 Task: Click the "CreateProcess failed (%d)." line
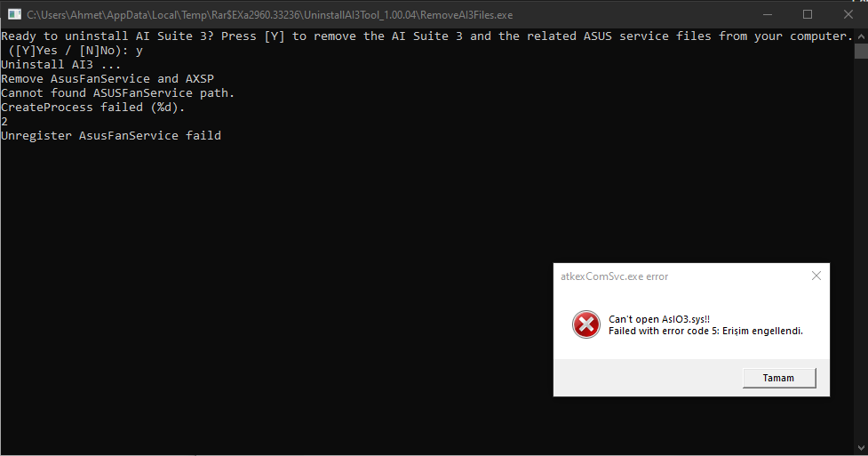[x=92, y=108]
